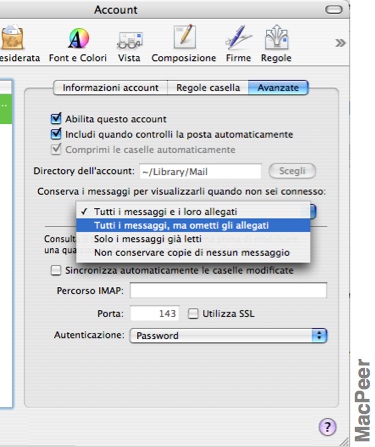Screen dimensions: 375x447
Task: Choose Solo i messaggi già letti
Action: [x=193, y=239]
